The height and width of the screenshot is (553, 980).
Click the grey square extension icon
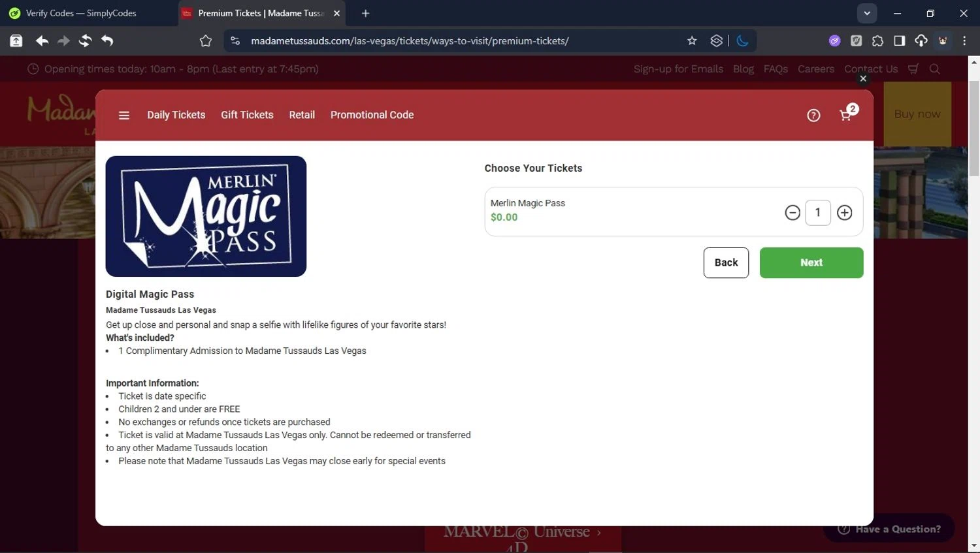click(857, 40)
